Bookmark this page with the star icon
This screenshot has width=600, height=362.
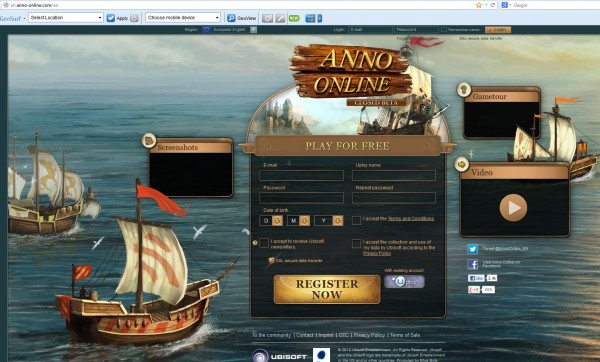pyautogui.click(x=479, y=5)
